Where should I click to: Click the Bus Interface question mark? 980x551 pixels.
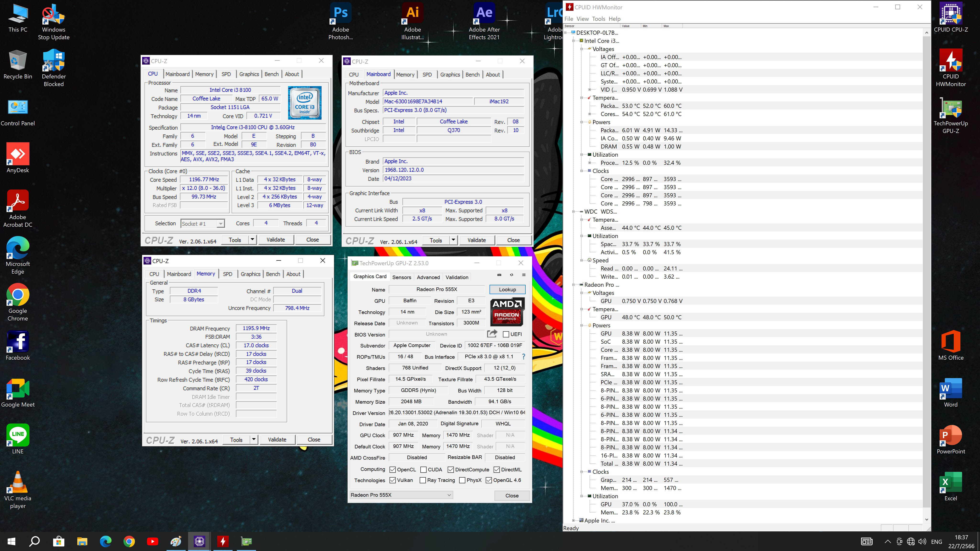[x=523, y=357]
